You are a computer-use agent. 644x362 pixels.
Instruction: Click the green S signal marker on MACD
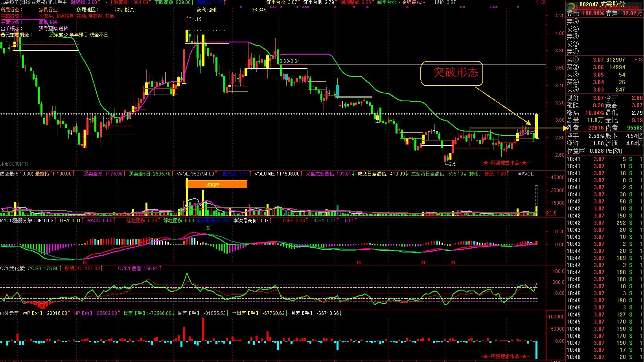[x=208, y=228]
